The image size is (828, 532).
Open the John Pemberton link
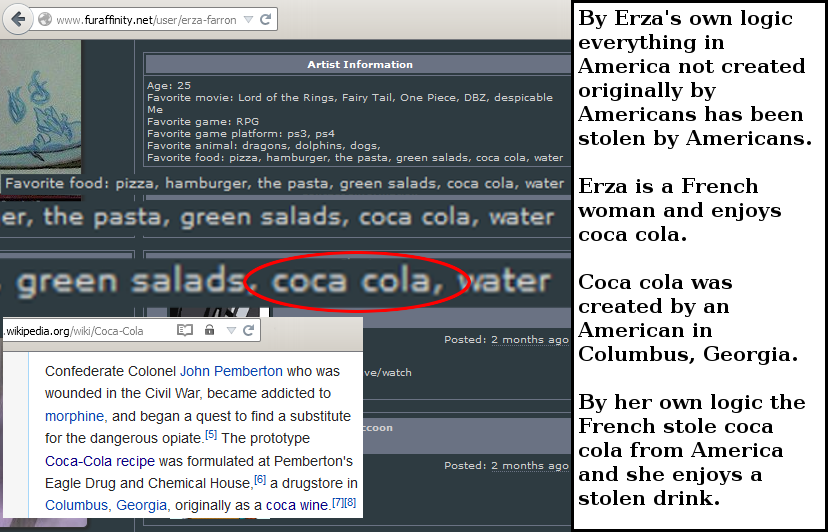pyautogui.click(x=230, y=371)
